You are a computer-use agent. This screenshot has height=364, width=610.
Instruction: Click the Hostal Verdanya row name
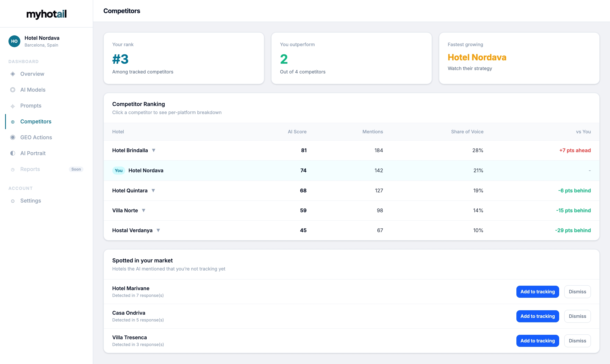[132, 230]
